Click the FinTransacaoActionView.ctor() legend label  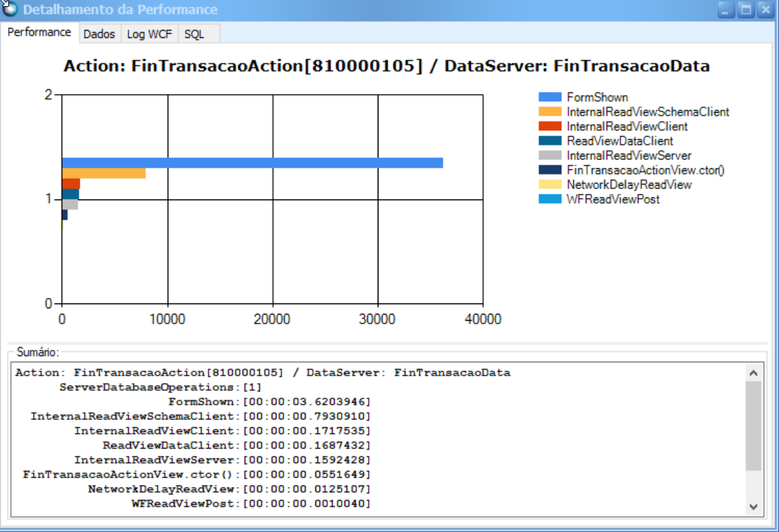(x=645, y=170)
